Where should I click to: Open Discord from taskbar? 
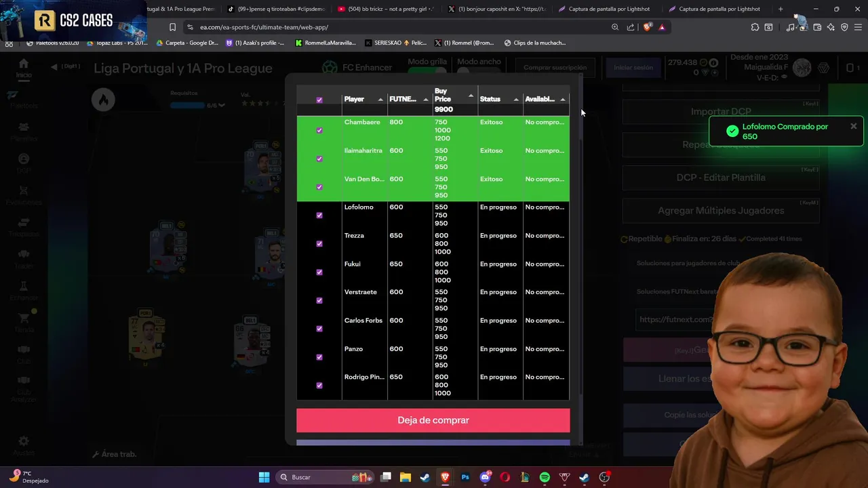485,477
